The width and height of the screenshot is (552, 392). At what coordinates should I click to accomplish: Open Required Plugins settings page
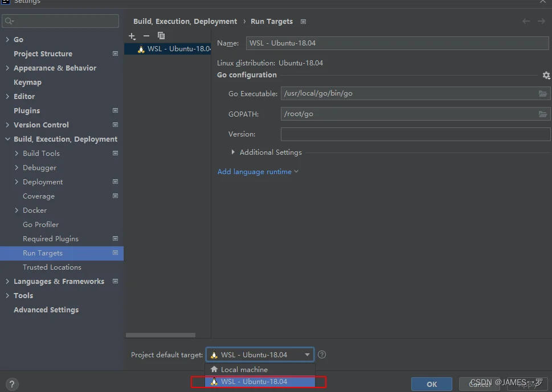(51, 239)
